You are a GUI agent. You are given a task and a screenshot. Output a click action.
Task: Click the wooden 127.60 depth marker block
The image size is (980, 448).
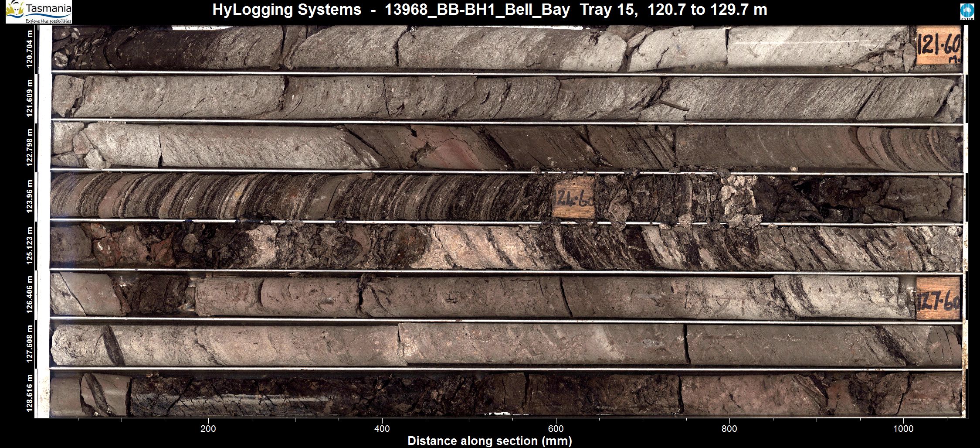[x=938, y=298]
